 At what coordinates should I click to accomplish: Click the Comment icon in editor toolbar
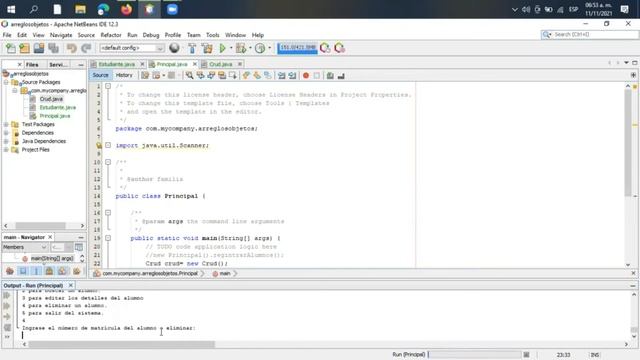330,76
